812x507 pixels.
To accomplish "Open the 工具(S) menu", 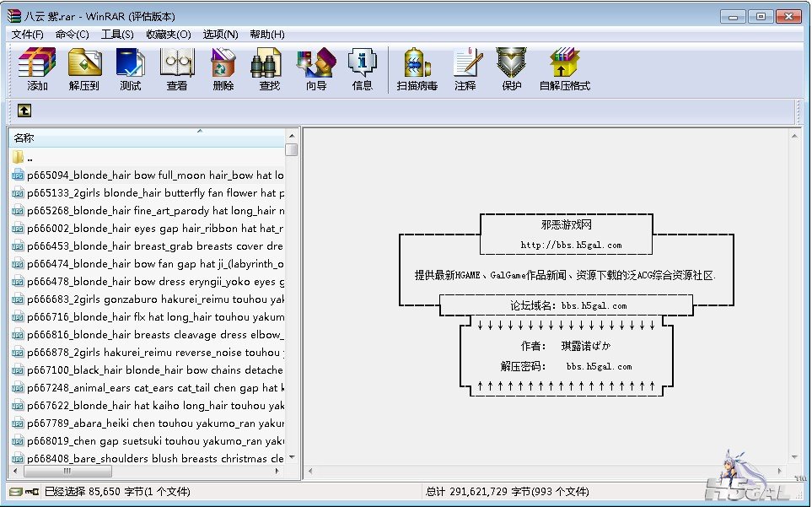I will [117, 35].
